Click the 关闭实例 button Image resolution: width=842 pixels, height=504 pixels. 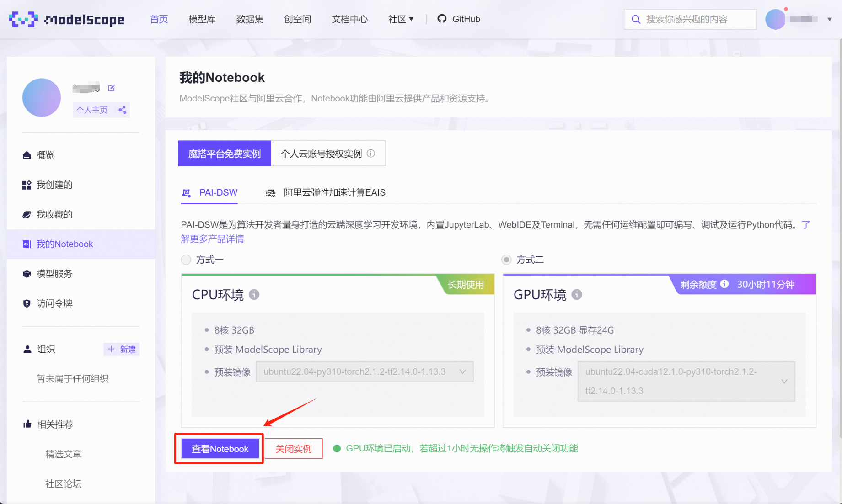pos(294,449)
